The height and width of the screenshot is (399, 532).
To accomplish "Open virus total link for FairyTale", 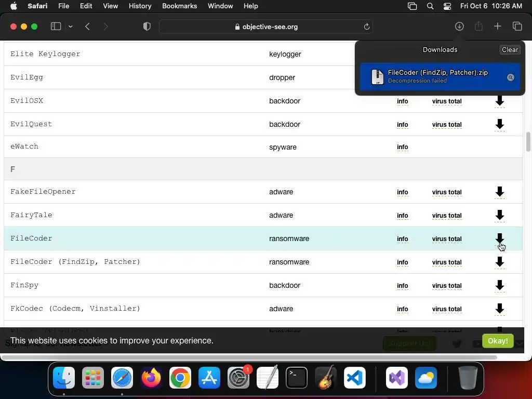I will click(447, 216).
